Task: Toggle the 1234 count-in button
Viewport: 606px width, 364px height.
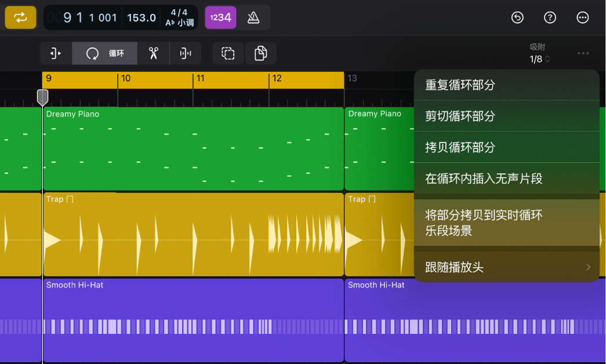Action: (220, 17)
